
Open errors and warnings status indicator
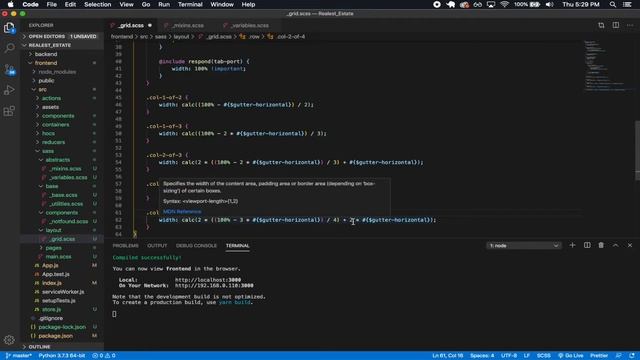[104, 356]
